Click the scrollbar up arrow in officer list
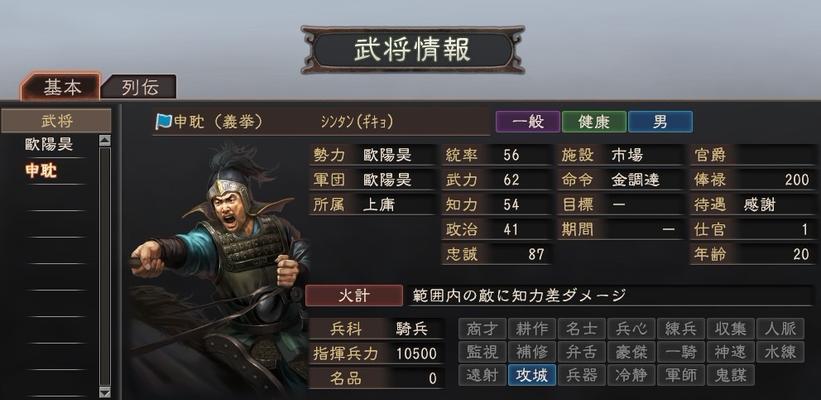This screenshot has height=400, width=821. click(x=105, y=140)
